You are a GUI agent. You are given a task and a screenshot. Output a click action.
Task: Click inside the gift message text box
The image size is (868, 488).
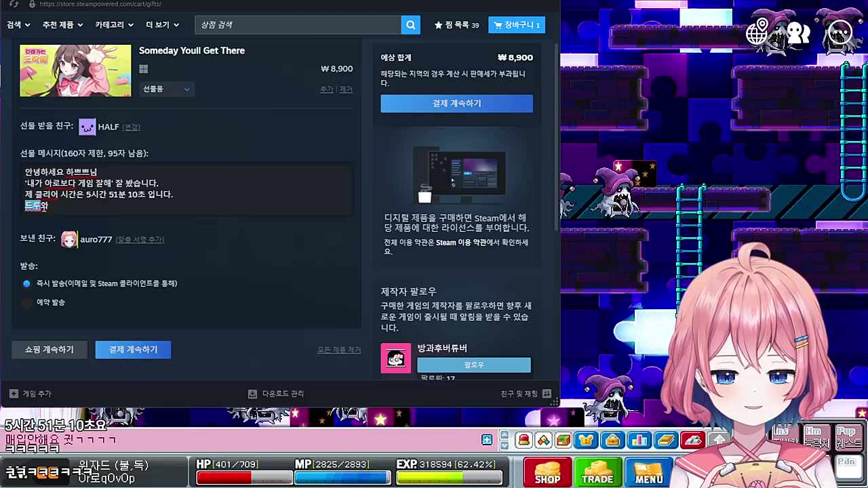tap(186, 189)
